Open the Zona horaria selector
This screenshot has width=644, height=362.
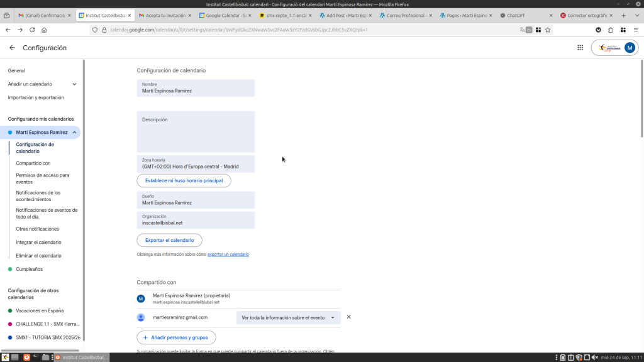(x=196, y=164)
